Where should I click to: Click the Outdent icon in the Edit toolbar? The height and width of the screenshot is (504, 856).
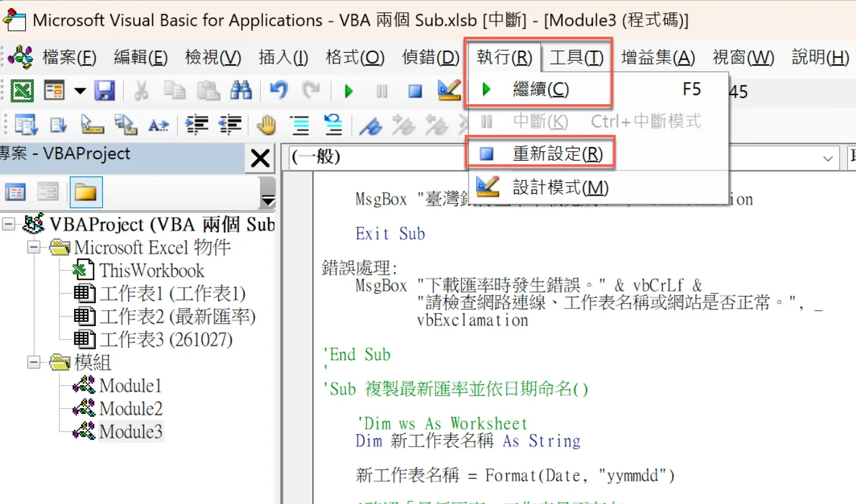point(230,125)
